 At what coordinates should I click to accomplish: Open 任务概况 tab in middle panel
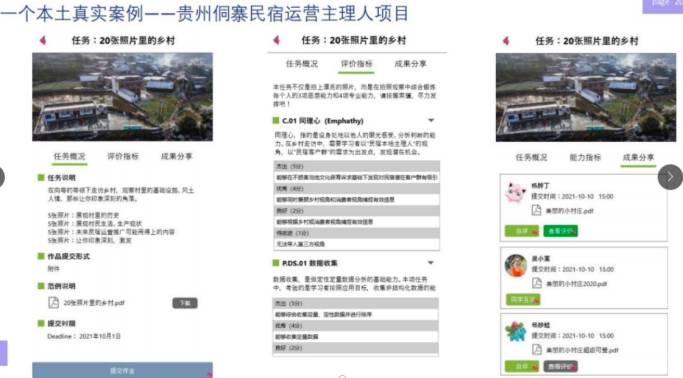[x=302, y=64]
